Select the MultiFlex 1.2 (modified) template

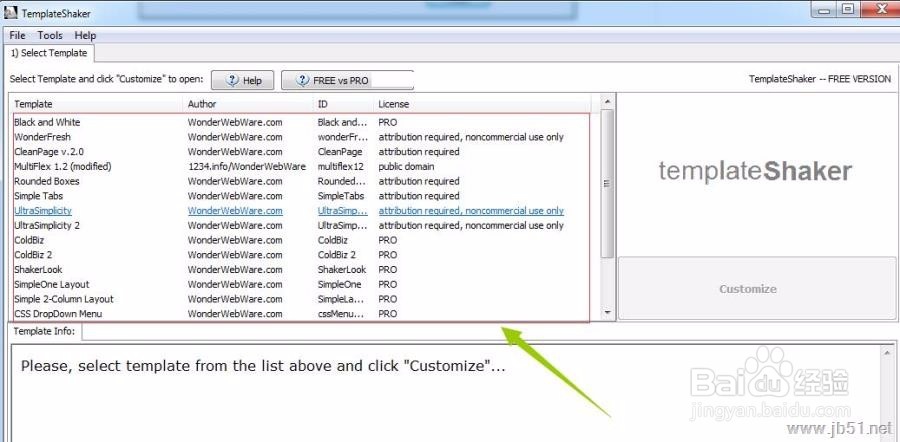point(300,166)
